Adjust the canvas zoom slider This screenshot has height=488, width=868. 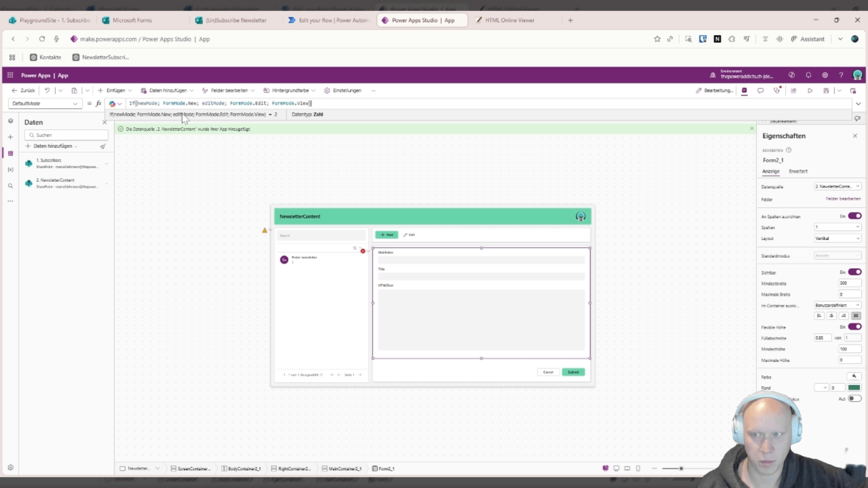(x=681, y=469)
